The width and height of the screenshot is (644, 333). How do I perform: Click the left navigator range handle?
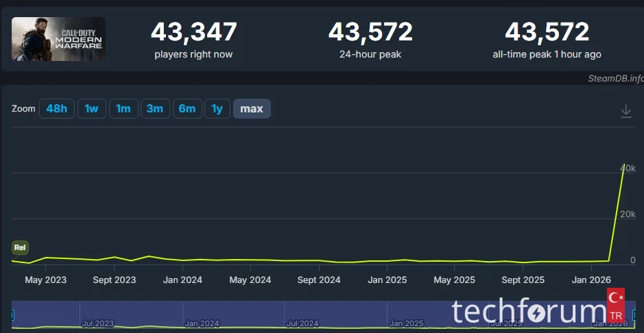(12, 315)
